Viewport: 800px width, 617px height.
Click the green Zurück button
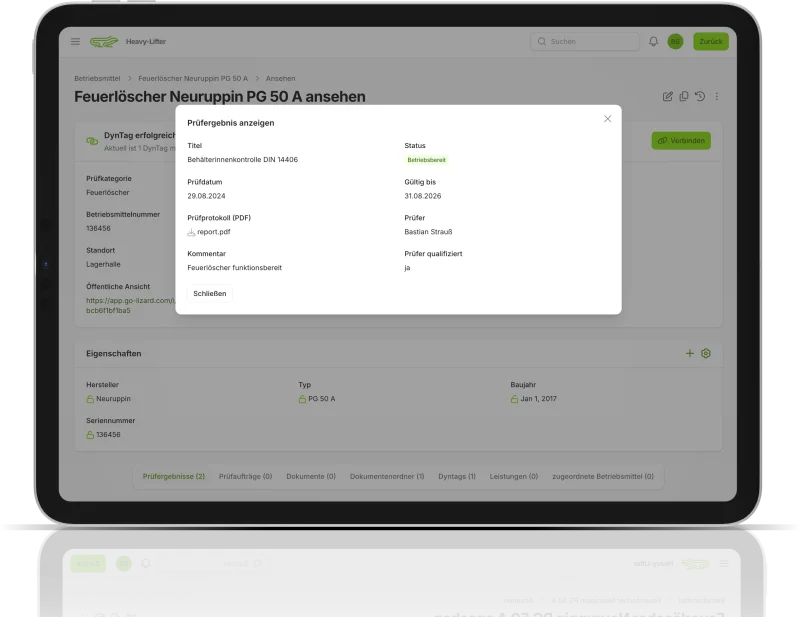coord(711,42)
